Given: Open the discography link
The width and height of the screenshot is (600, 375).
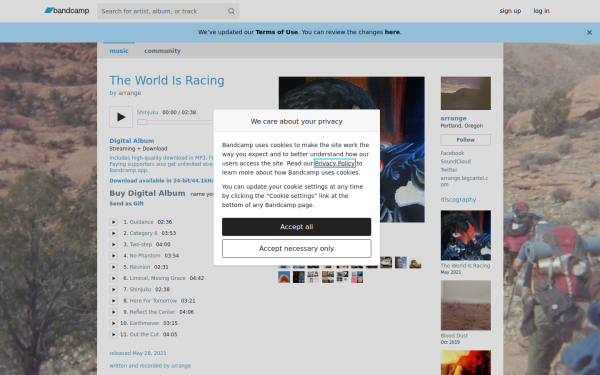Looking at the screenshot, I should tap(458, 200).
